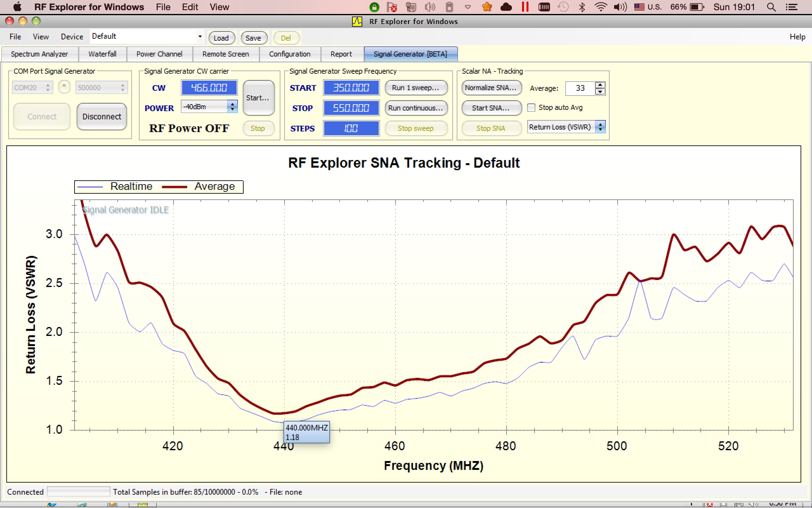The width and height of the screenshot is (812, 508).
Task: Click the Del preset button
Action: pyautogui.click(x=286, y=38)
